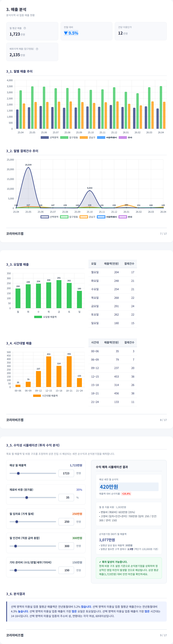Click the Sunday bar labeled 180
The image size is (173, 644).
pyautogui.click(x=79, y=299)
